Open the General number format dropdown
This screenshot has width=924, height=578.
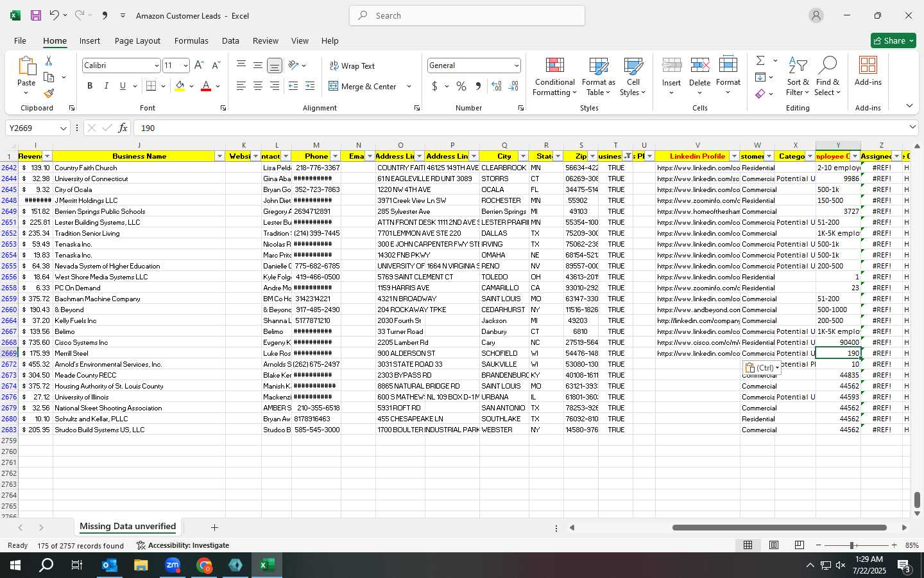click(x=516, y=66)
